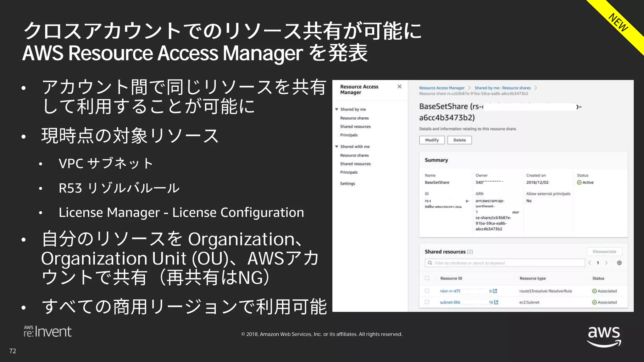Click the Disassociate button

(x=604, y=251)
